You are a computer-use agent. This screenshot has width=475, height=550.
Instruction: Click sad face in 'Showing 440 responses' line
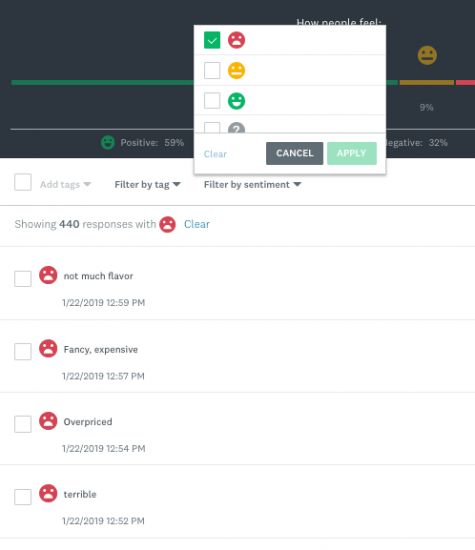(167, 224)
